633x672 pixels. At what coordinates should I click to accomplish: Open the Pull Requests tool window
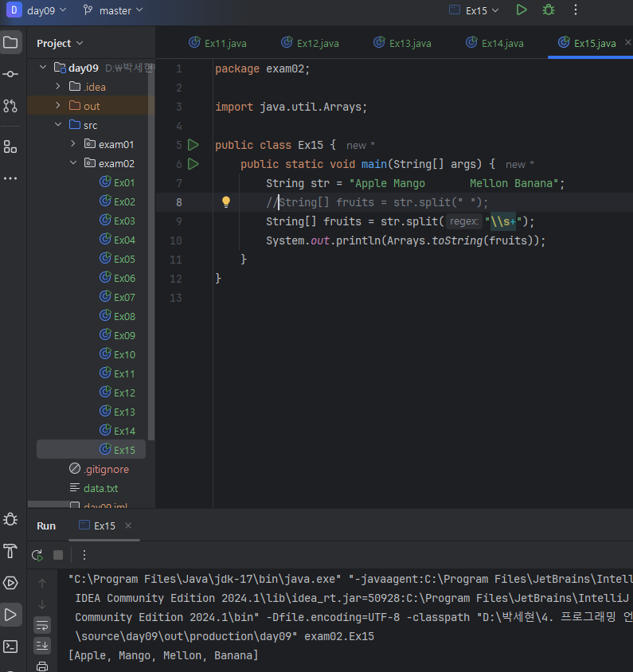click(10, 106)
